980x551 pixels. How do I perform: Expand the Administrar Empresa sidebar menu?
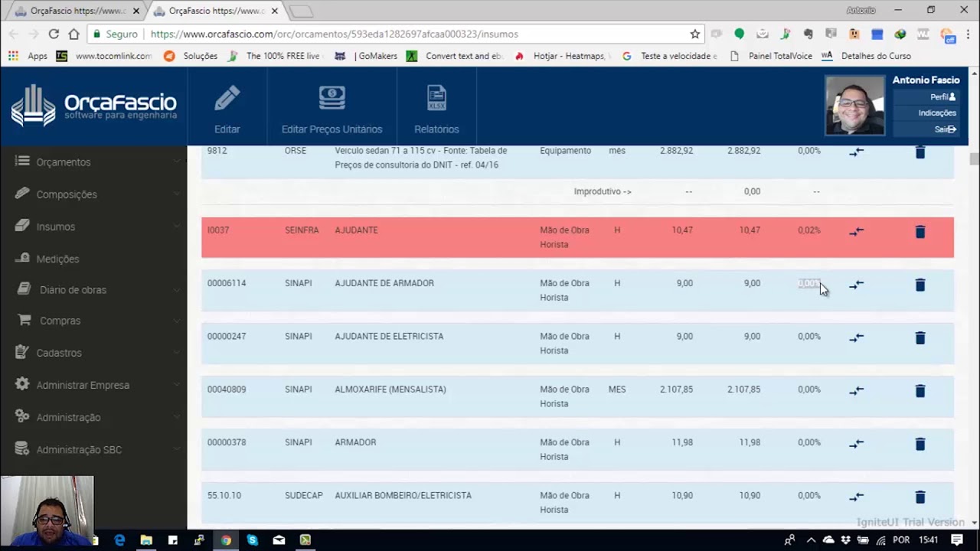pos(93,385)
